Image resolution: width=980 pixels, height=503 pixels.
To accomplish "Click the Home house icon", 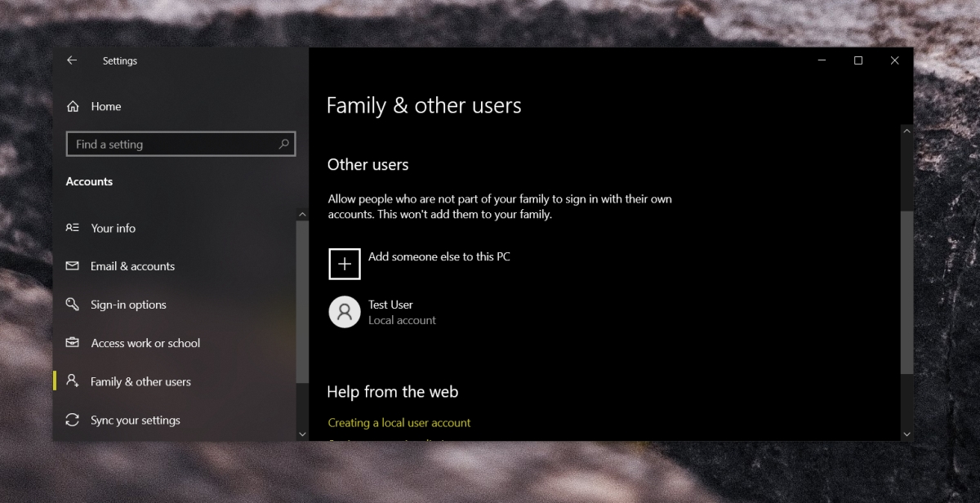I will [73, 106].
